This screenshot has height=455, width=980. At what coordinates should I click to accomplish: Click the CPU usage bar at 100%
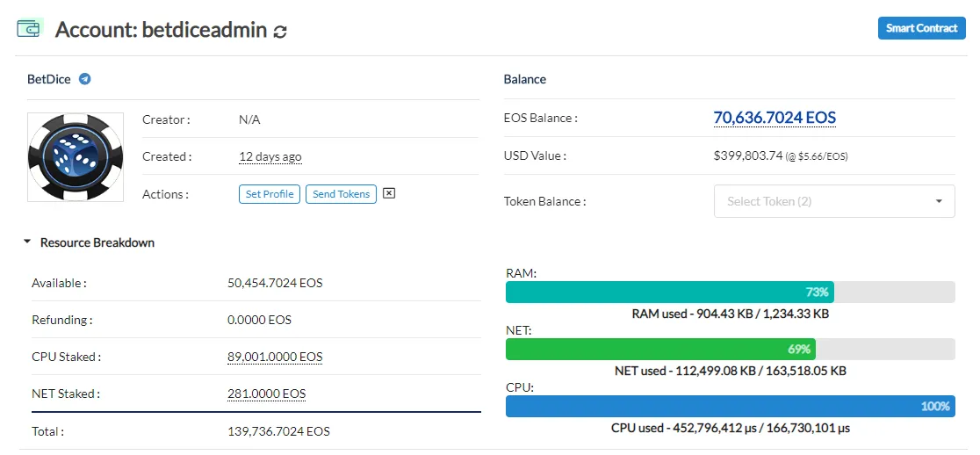point(730,406)
